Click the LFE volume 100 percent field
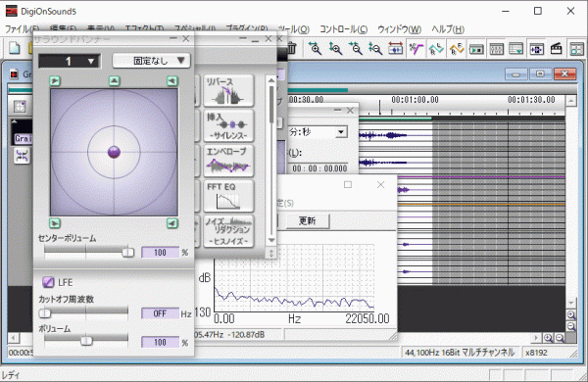 pos(160,342)
